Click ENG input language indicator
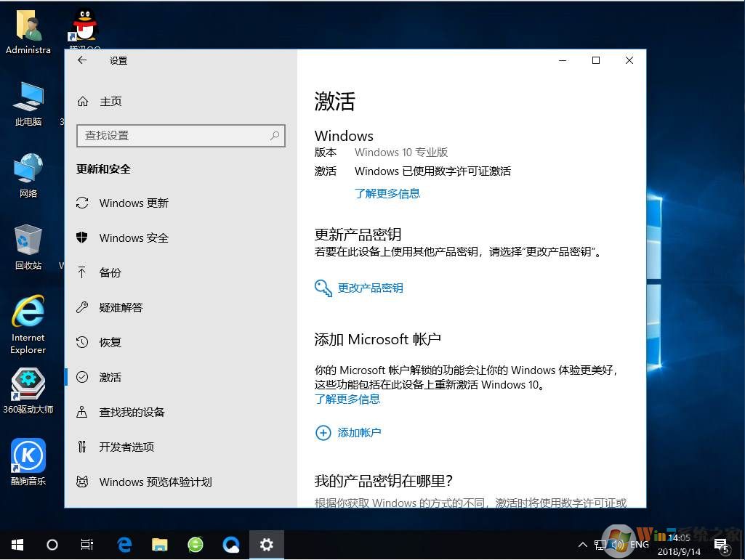The width and height of the screenshot is (745, 560). click(640, 544)
